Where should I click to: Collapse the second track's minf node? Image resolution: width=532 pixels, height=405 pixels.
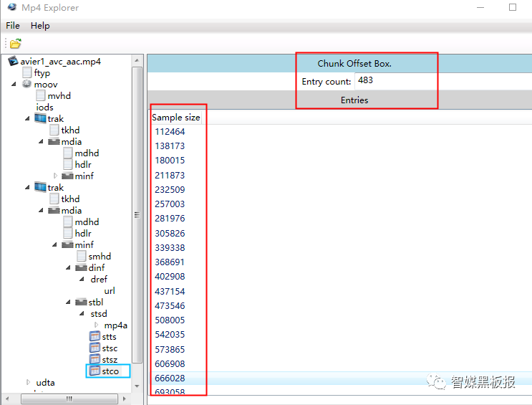pyautogui.click(x=54, y=244)
